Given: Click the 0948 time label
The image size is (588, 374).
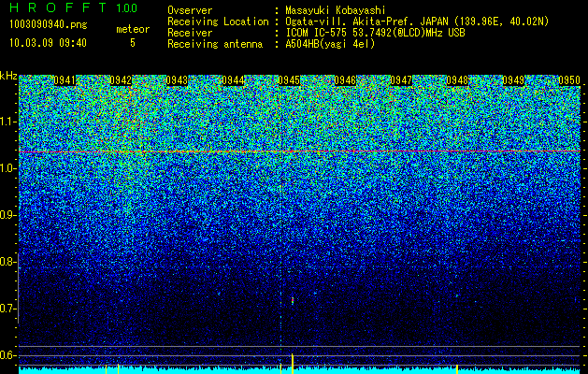Looking at the screenshot, I should (457, 80).
